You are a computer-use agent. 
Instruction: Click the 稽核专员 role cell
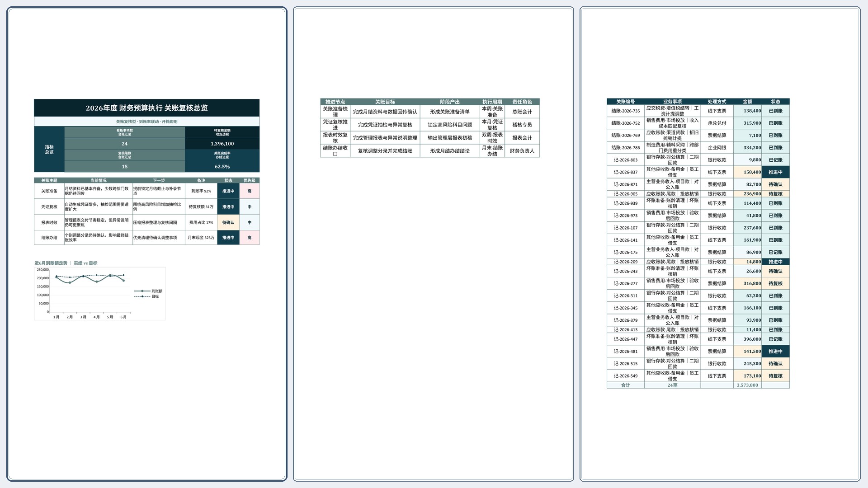[522, 125]
